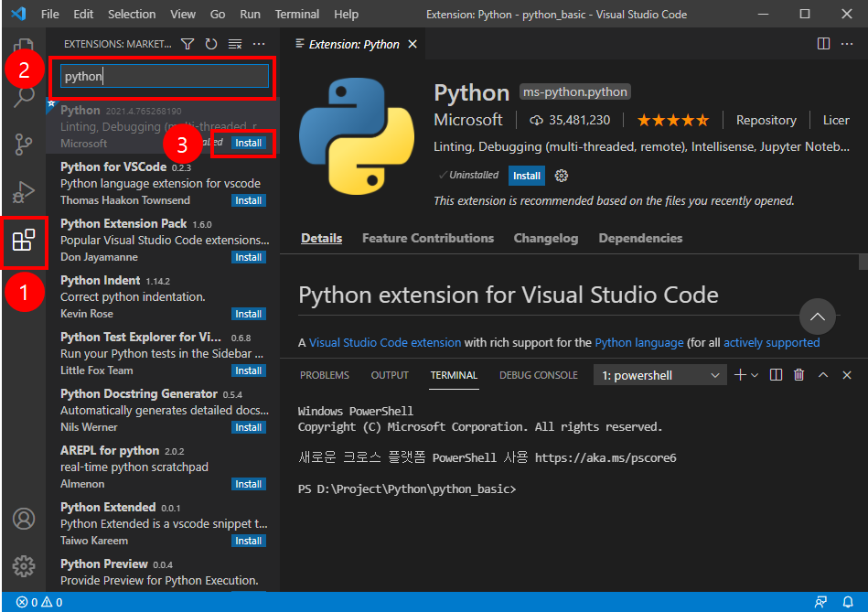Open the View menu

(x=183, y=14)
